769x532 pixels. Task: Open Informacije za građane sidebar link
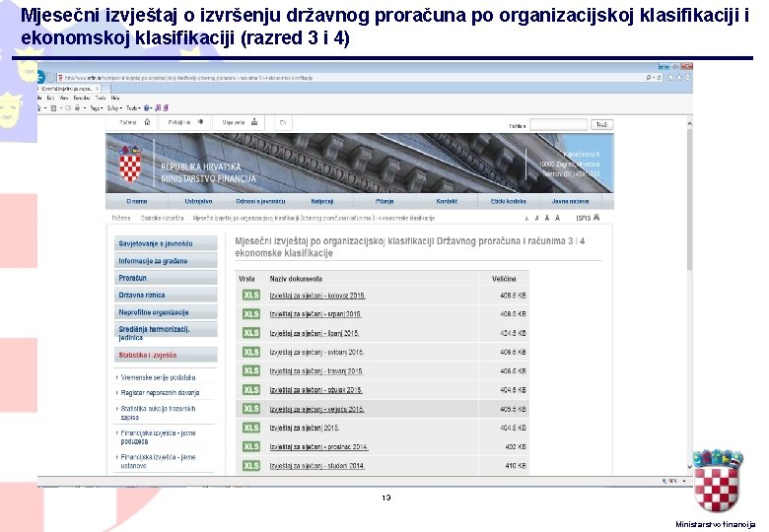point(166,261)
